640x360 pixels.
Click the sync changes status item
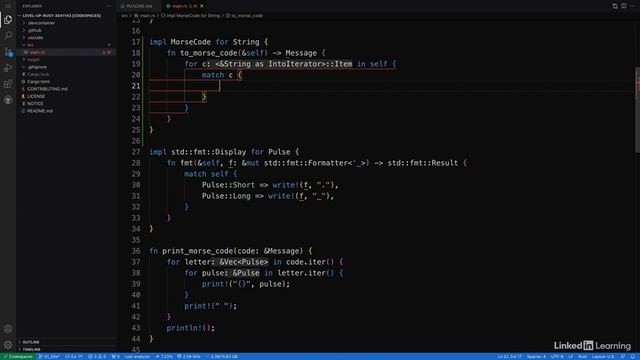coord(74,357)
